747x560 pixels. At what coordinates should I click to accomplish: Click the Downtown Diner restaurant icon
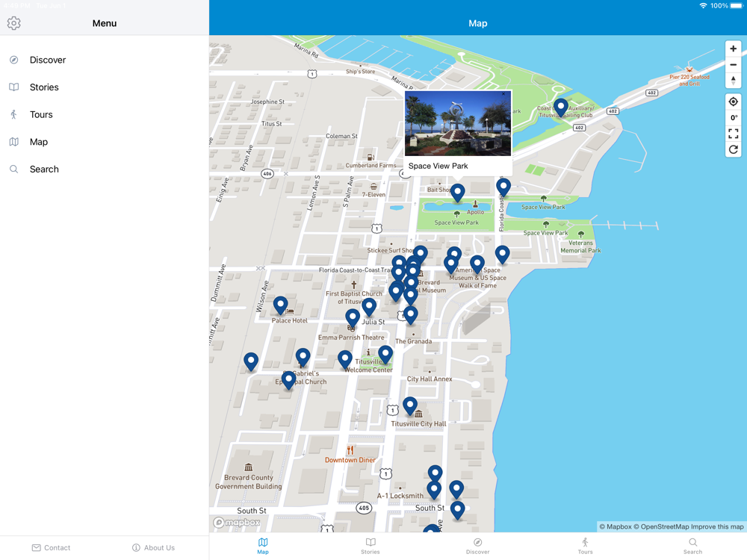[x=350, y=450]
